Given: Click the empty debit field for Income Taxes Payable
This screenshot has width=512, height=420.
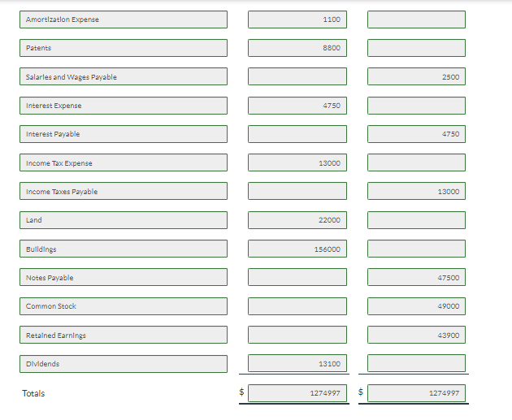Looking at the screenshot, I should click(297, 191).
